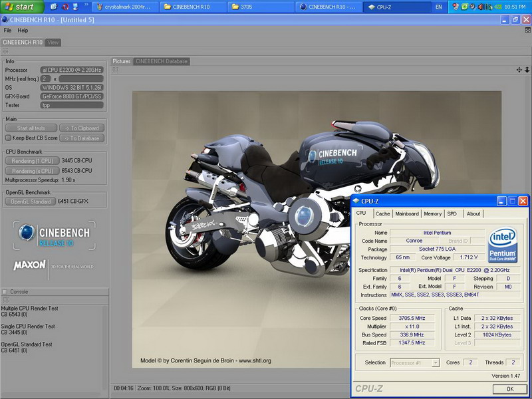This screenshot has width=532, height=399.
Task: Select the CPU tab in CPU-Z
Action: pos(361,213)
